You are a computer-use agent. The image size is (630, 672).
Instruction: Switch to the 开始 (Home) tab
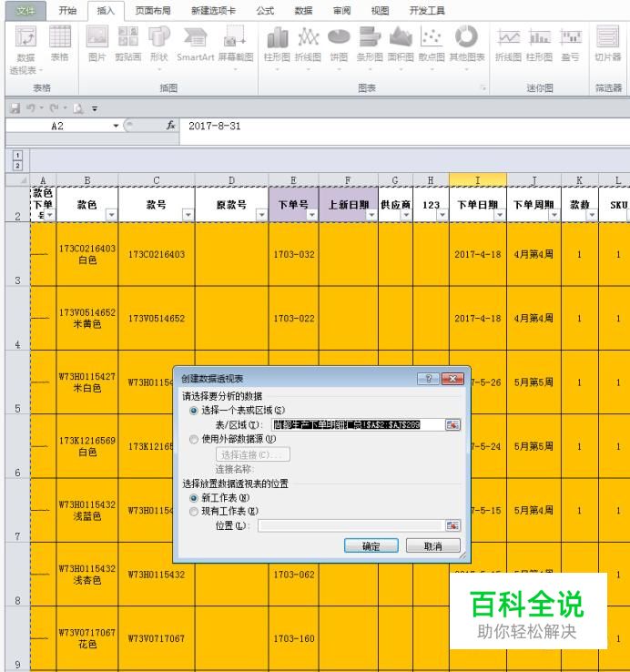pyautogui.click(x=67, y=11)
